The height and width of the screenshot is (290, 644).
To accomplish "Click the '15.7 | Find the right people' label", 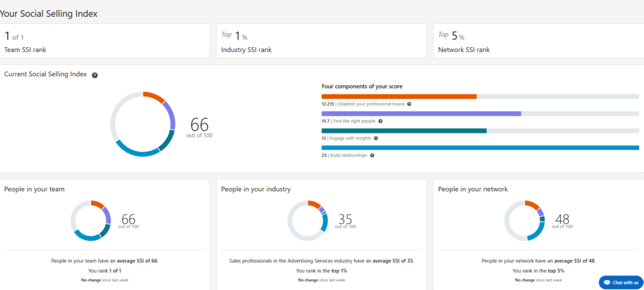I will click(348, 121).
